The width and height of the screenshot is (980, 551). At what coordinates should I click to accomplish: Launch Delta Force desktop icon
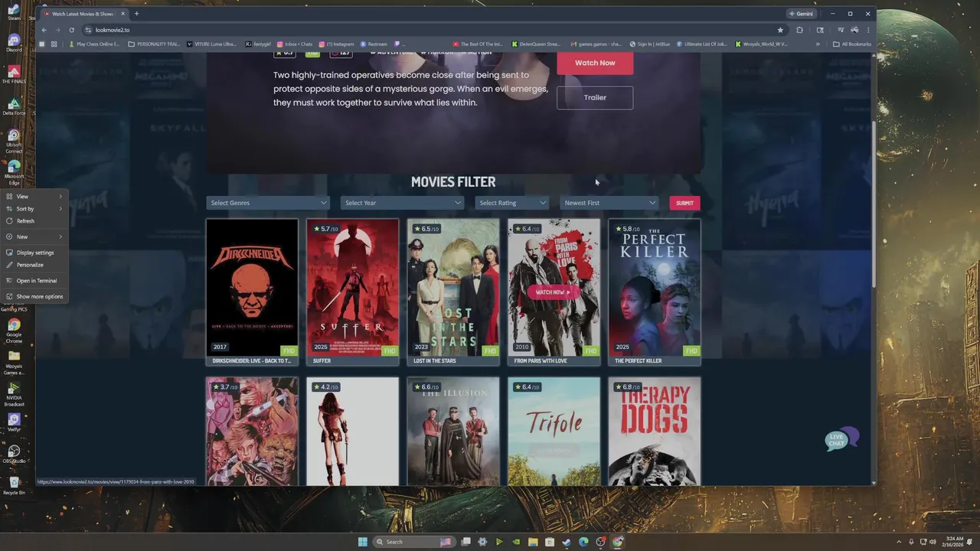pos(14,106)
